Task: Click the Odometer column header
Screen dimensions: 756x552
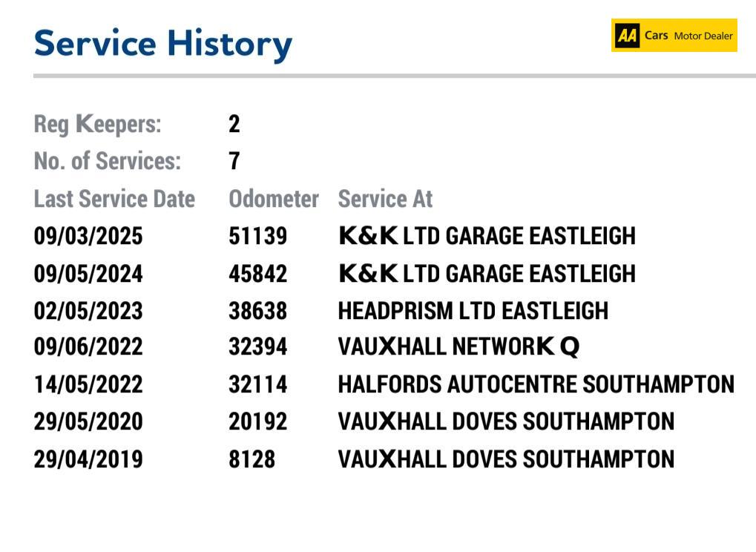Action: [273, 199]
